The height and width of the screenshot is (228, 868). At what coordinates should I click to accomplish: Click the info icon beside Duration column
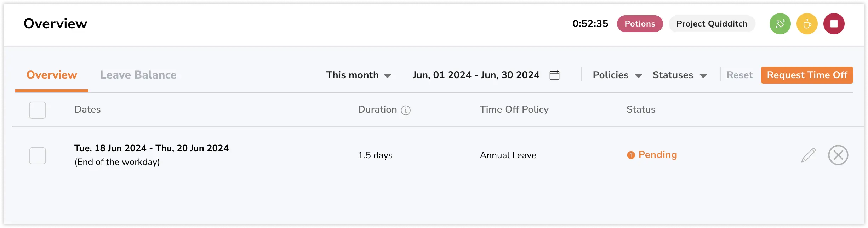pyautogui.click(x=406, y=110)
